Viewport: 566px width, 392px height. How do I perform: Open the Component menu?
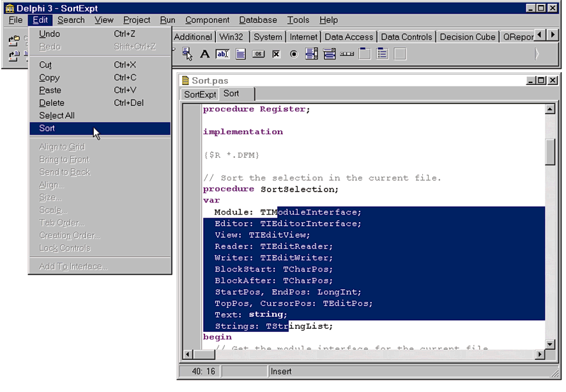click(x=207, y=20)
